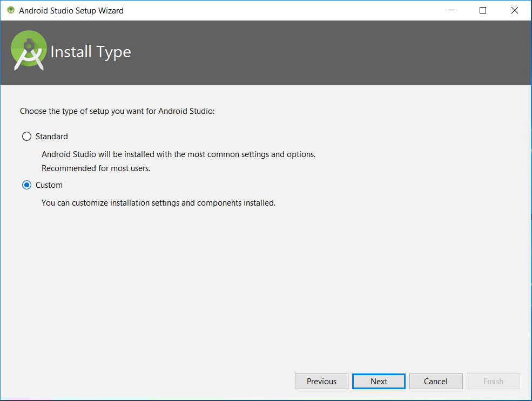This screenshot has width=532, height=401.
Task: Click the "Standard" option label
Action: pyautogui.click(x=52, y=137)
